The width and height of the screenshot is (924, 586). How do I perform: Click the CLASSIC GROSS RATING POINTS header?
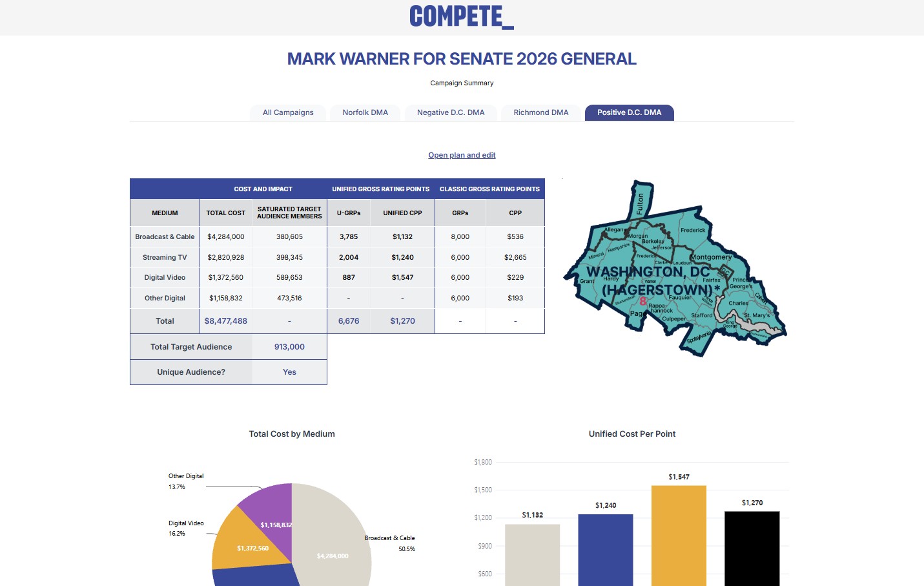coord(489,189)
